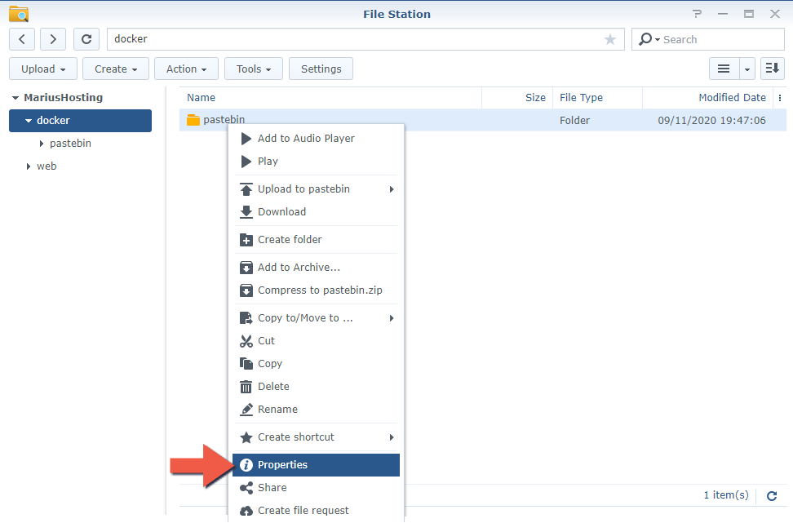Click the File Station icon in the title bar
Viewport: 793px width, 532px height.
tap(18, 13)
